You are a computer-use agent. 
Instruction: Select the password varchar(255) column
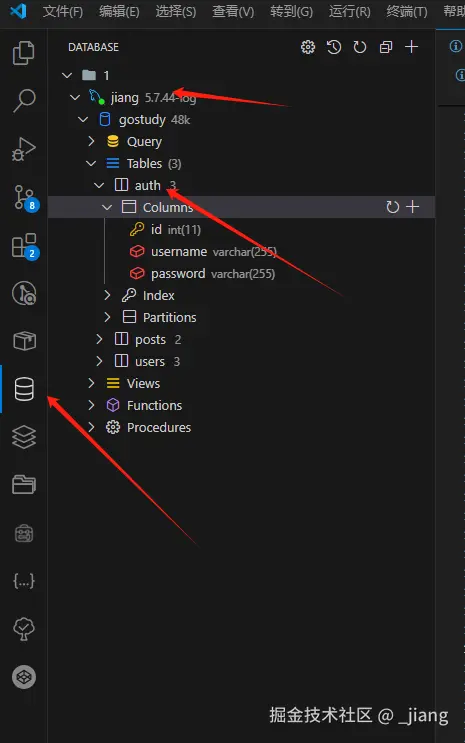pyautogui.click(x=241, y=273)
